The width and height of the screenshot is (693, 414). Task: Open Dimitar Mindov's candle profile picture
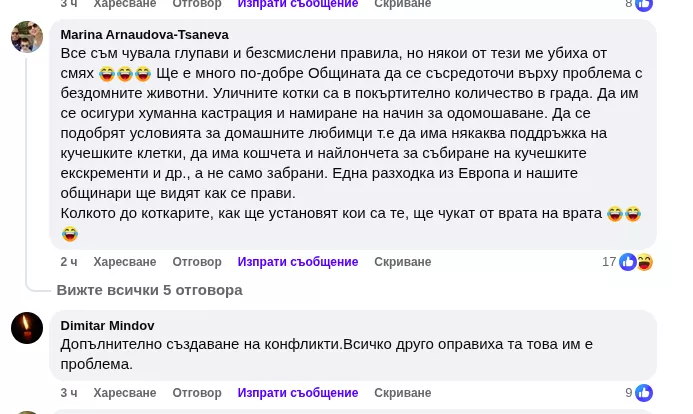tap(27, 327)
